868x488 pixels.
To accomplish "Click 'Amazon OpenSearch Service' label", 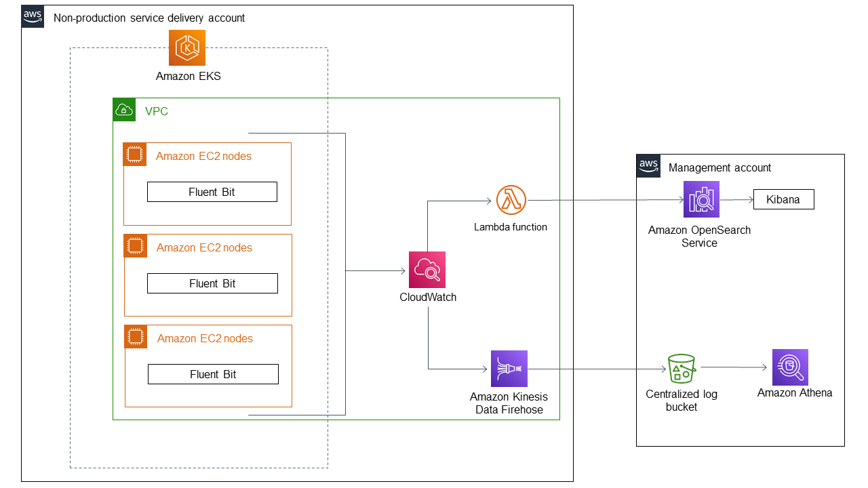I will click(x=700, y=236).
